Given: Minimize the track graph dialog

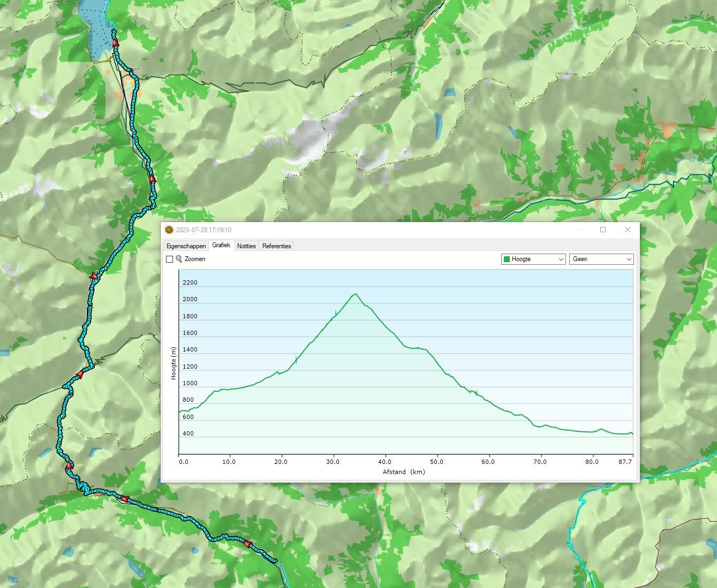Looking at the screenshot, I should (x=579, y=230).
